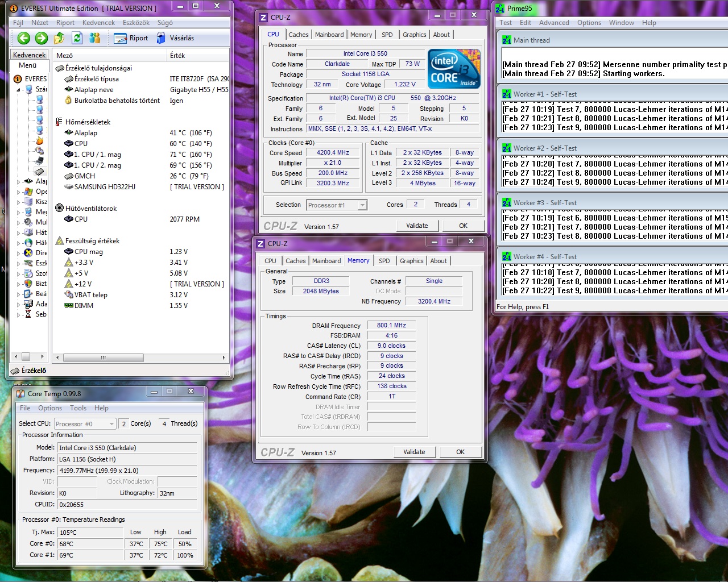Open the Window menu in Prime95
Image resolution: width=728 pixels, height=582 pixels.
tap(622, 23)
